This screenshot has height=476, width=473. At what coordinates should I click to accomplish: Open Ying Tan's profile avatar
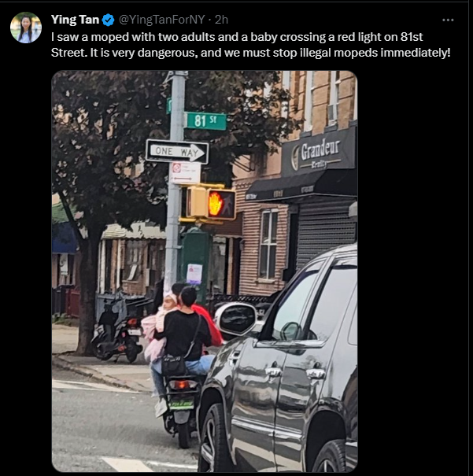26,28
